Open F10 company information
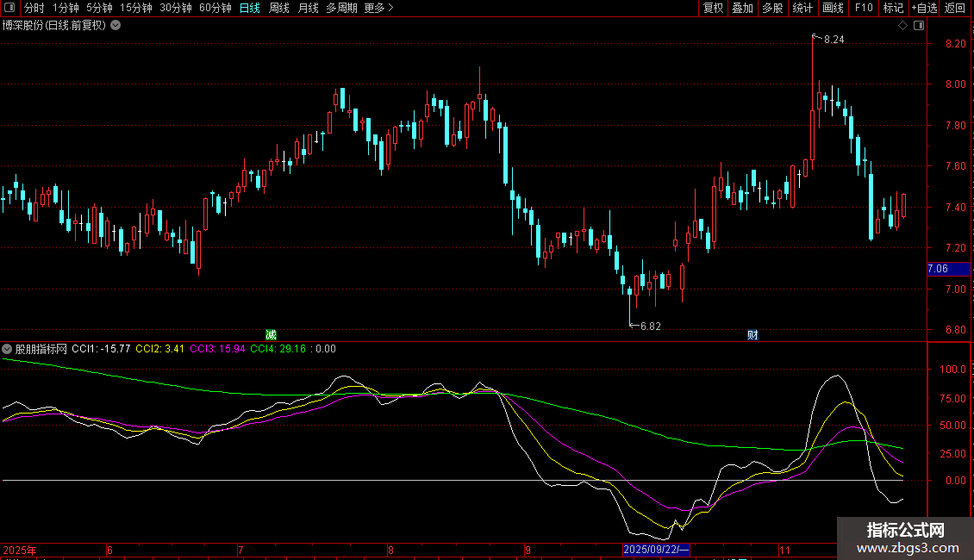The image size is (974, 560). point(863,8)
